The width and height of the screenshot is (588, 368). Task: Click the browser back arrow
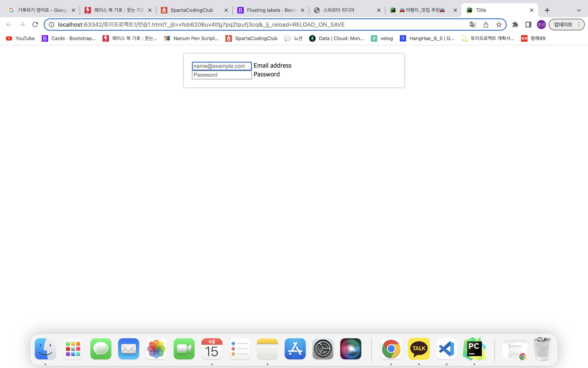[x=9, y=25]
